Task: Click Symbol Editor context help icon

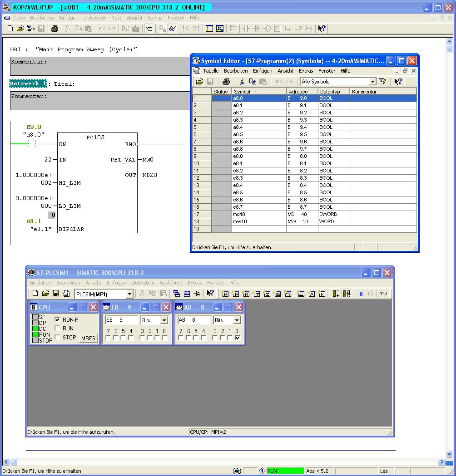Action: (398, 81)
